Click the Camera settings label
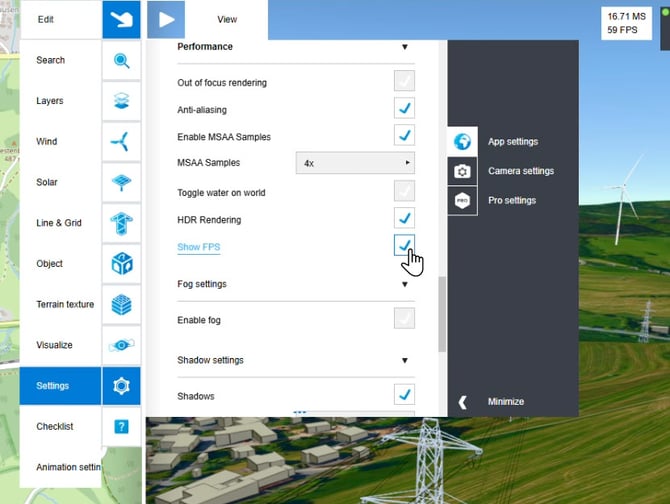Screen dimensions: 670x504 click(x=521, y=171)
